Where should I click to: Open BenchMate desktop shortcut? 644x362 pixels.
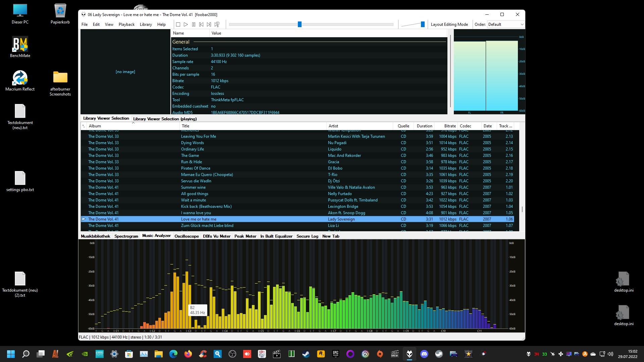click(20, 47)
